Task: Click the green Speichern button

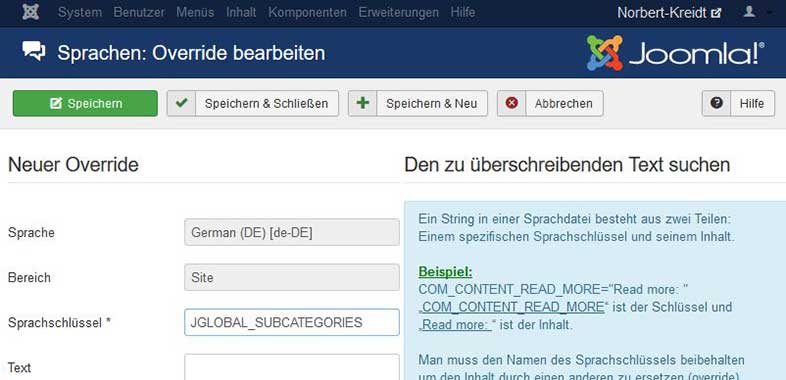Action: pyautogui.click(x=85, y=103)
